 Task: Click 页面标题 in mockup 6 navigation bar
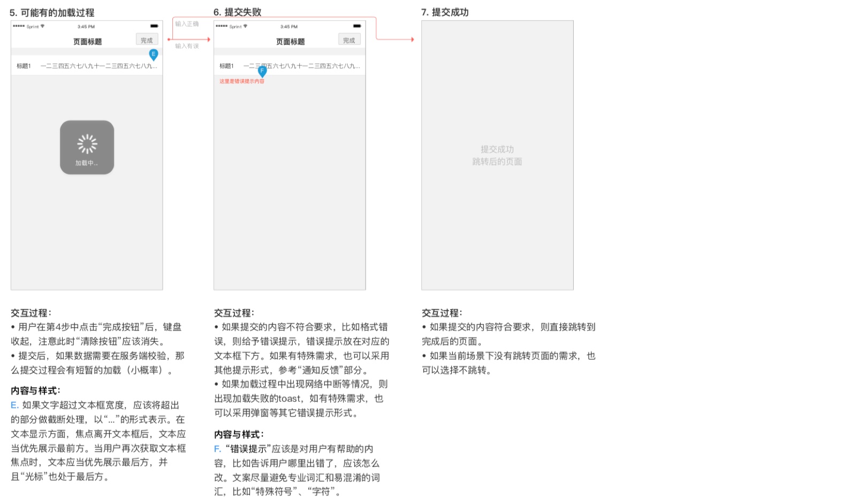(x=290, y=41)
